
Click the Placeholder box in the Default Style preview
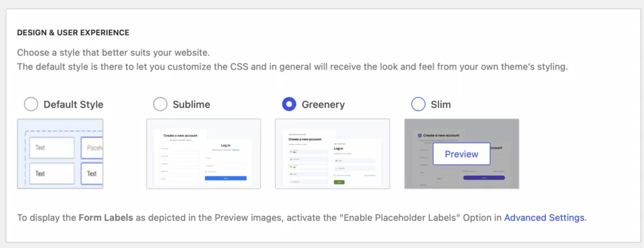point(92,148)
